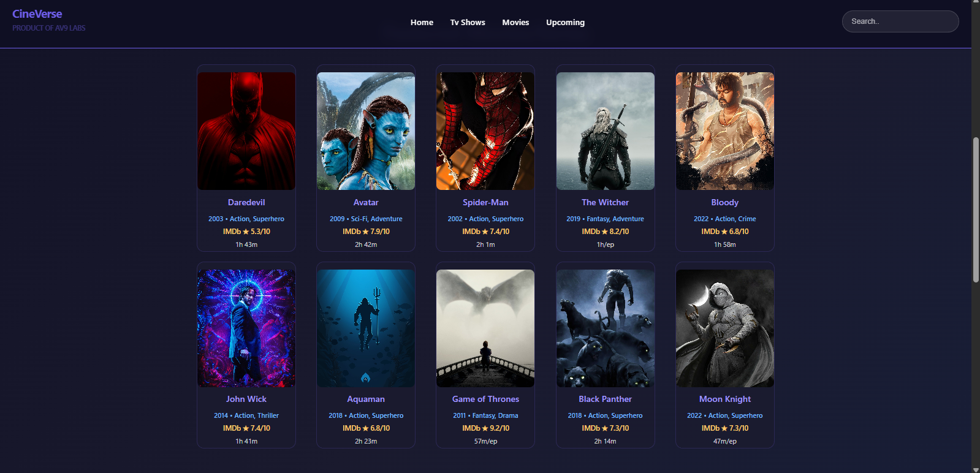980x473 pixels.
Task: Click Moon Knight's IMDb 7.3/10 rating
Action: click(x=725, y=428)
